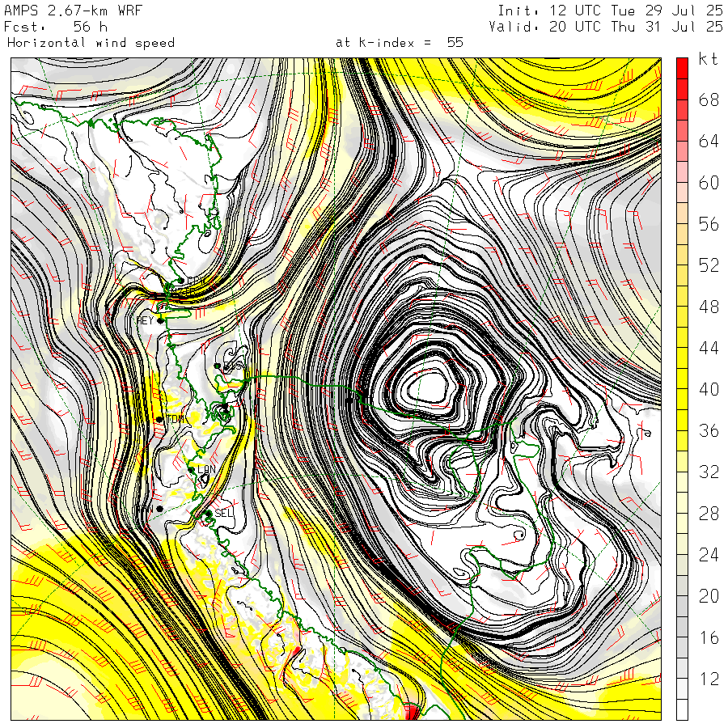Viewport: 728px width, 728px height.
Task: Click the black station dot beside SEL
Action: [x=209, y=513]
